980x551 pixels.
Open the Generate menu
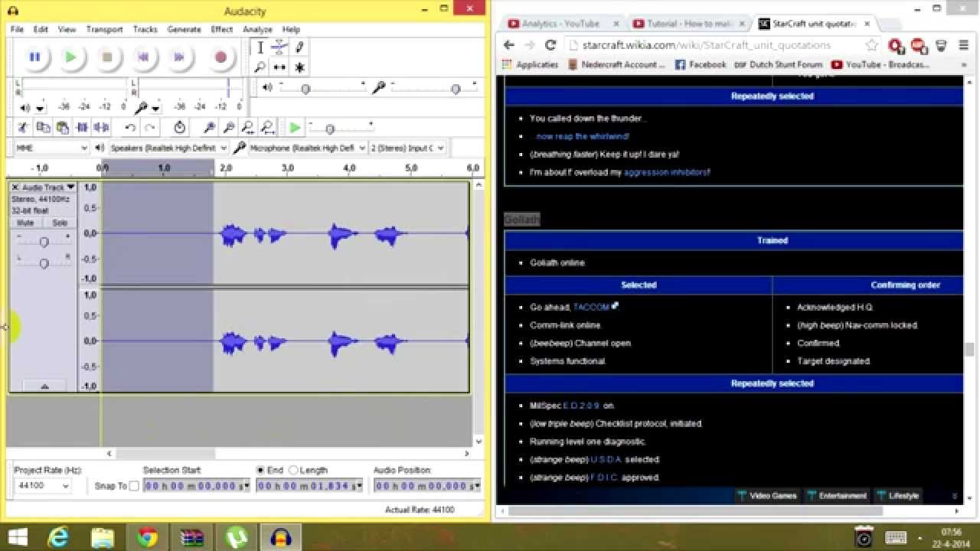(185, 29)
